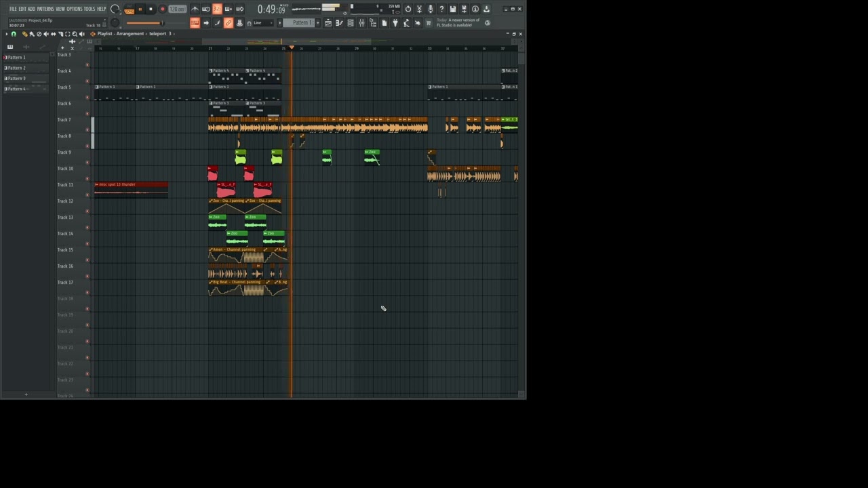Viewport: 868px width, 488px height.
Task: Open the touch controller hand icon
Action: point(418,23)
